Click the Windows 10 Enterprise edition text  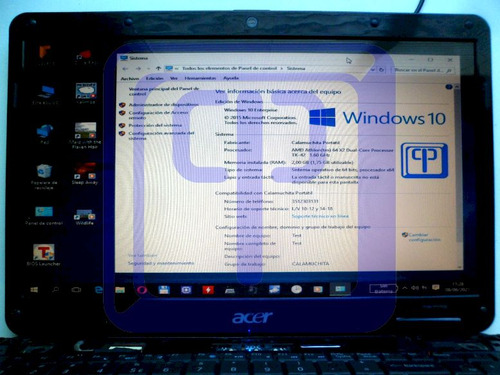250,110
